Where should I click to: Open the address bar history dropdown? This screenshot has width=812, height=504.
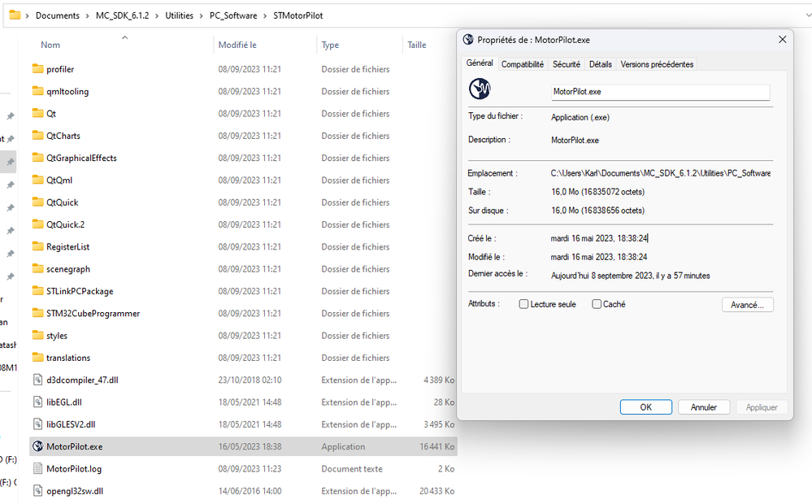pos(809,15)
